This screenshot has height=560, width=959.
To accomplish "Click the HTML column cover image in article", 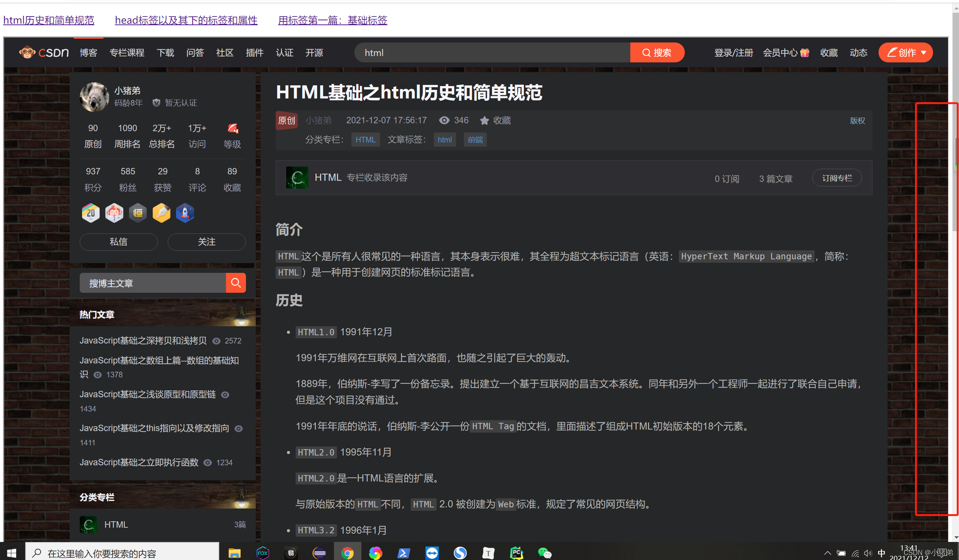I will point(297,178).
